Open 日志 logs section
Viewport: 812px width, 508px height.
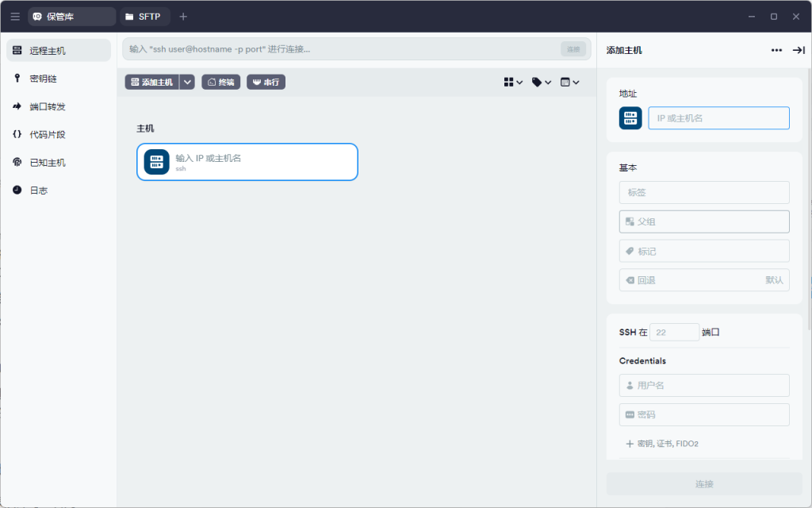pos(38,190)
